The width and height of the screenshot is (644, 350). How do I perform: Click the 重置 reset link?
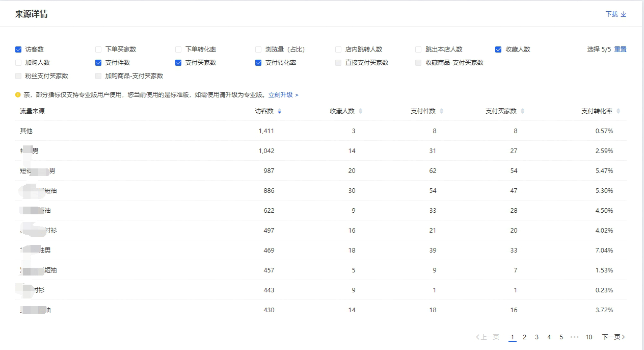click(x=620, y=49)
